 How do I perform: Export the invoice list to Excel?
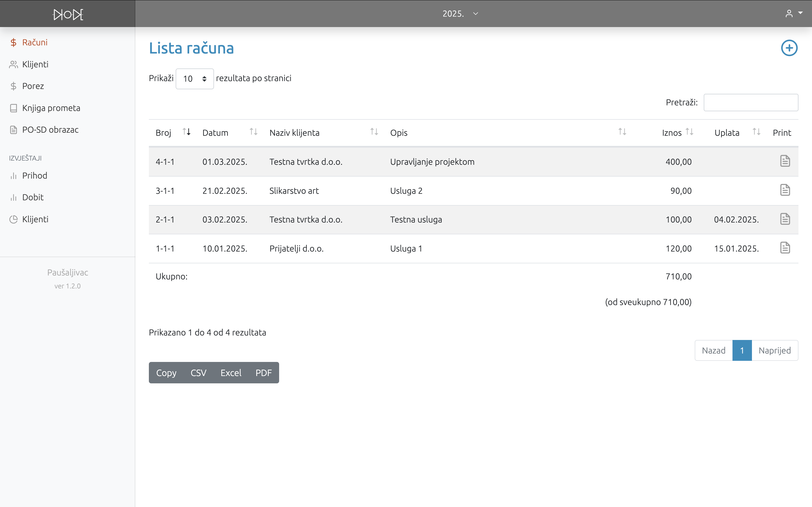[x=231, y=373]
